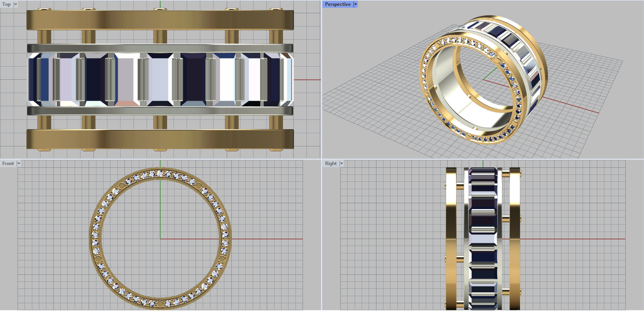
Task: Click the Top viewport title label
Action: tap(6, 4)
